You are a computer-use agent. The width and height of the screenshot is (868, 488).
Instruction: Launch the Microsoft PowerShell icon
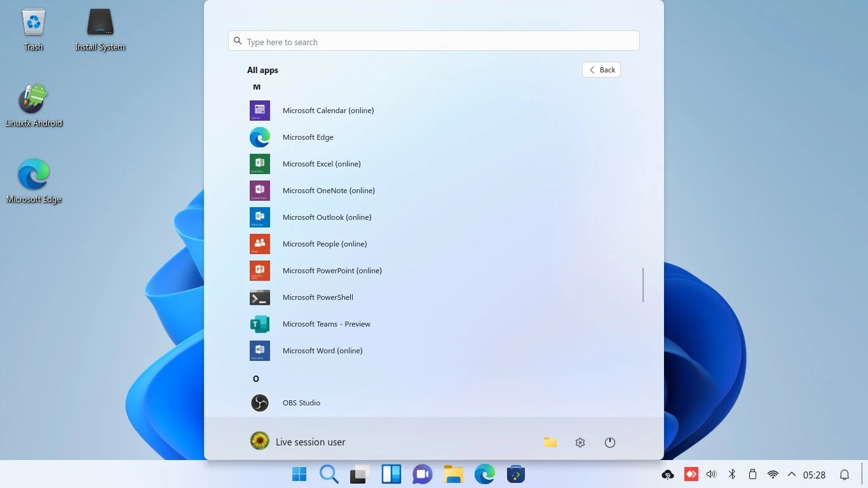(x=260, y=297)
